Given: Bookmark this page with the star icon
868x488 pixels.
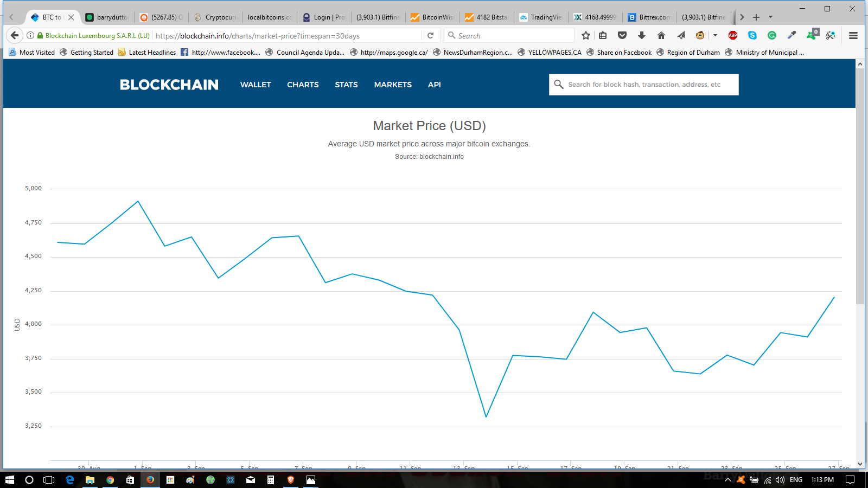Looking at the screenshot, I should point(586,36).
